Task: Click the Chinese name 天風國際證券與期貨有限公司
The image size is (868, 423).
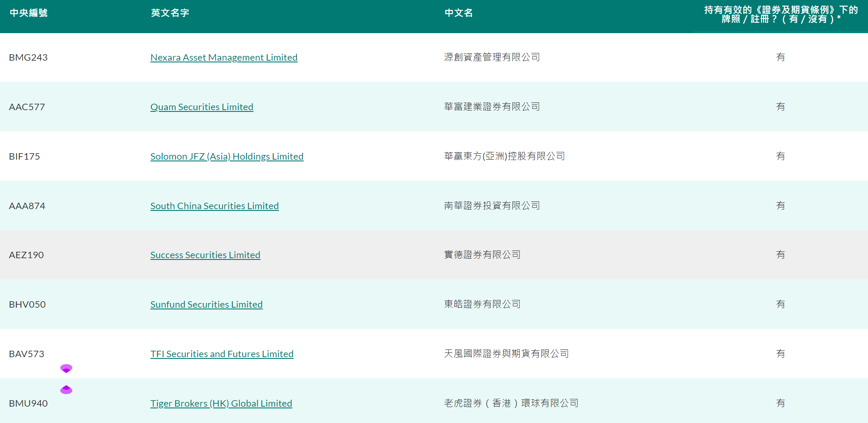Action: (507, 354)
